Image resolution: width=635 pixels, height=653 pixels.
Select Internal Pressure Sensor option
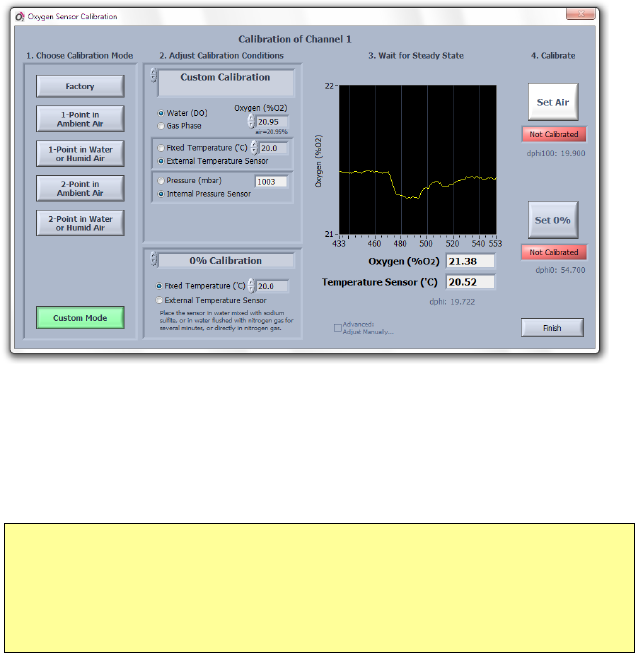(161, 194)
